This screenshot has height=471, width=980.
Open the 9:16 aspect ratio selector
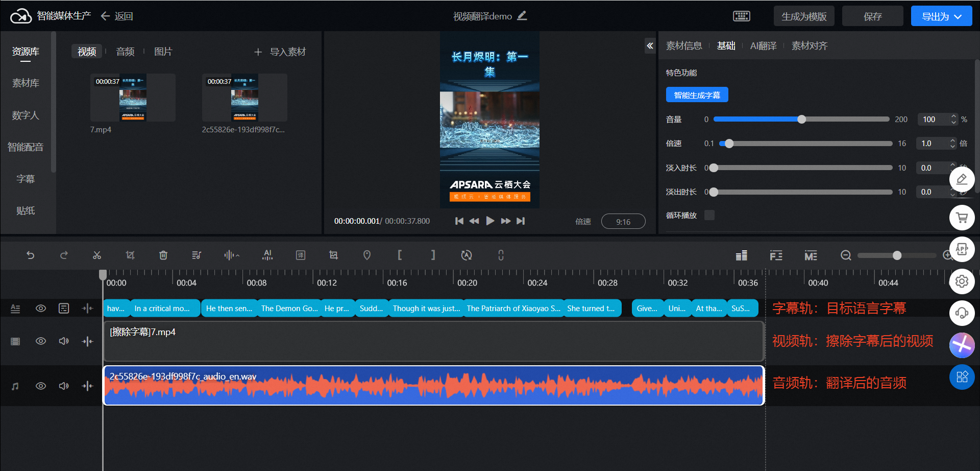click(623, 221)
